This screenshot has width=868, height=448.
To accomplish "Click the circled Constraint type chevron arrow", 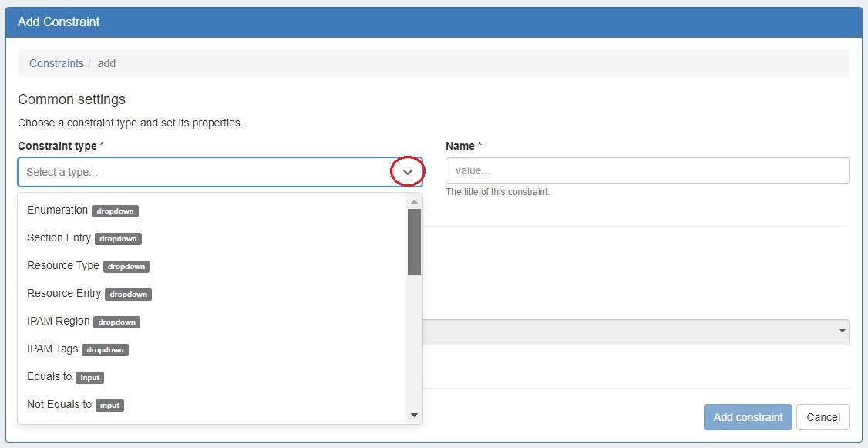I will tap(408, 172).
